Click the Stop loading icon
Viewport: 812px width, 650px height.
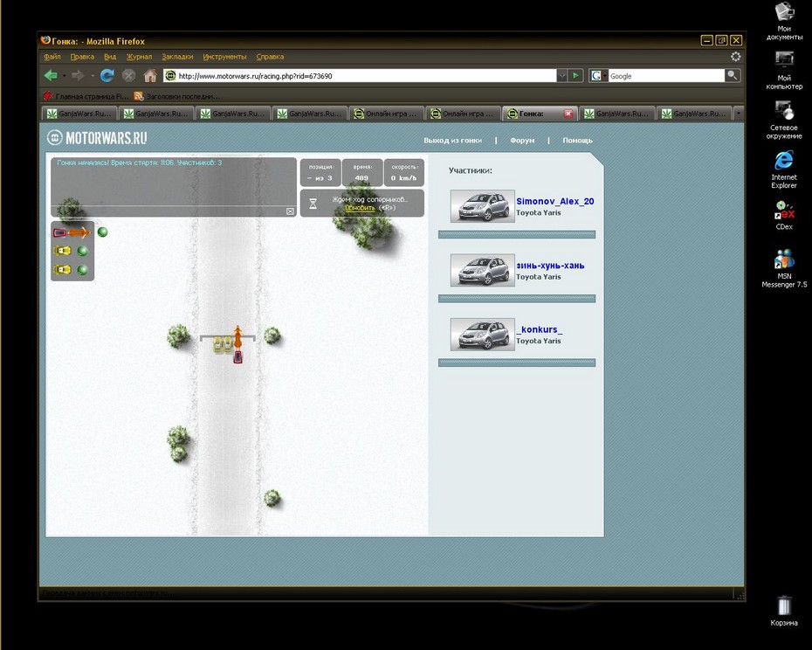[128, 76]
